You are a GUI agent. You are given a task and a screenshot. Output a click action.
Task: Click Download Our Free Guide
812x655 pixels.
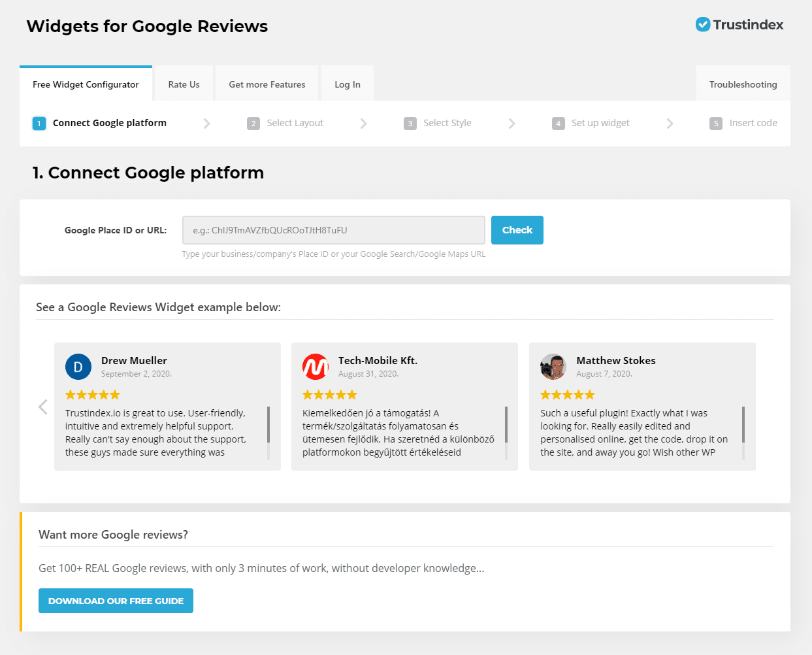click(116, 600)
